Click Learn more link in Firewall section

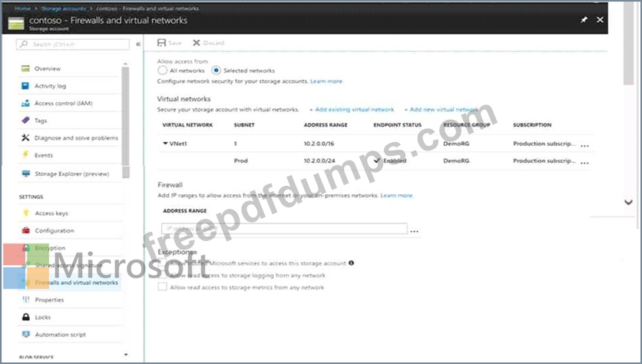tap(396, 195)
